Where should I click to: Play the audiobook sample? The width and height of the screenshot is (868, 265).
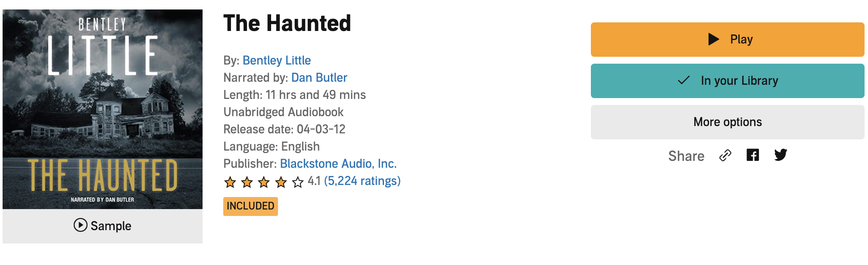103,225
